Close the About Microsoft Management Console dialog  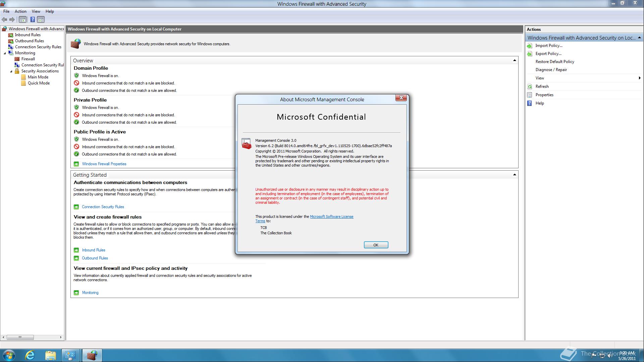401,98
